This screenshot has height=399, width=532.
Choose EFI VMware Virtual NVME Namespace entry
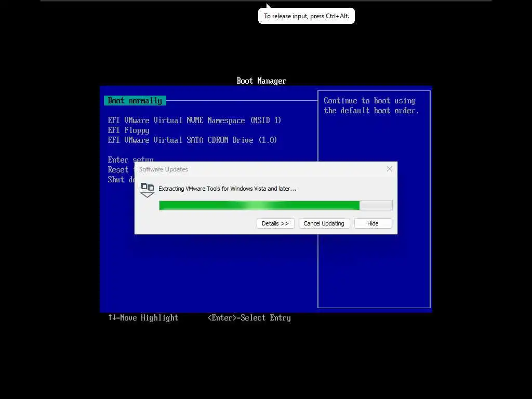194,121
